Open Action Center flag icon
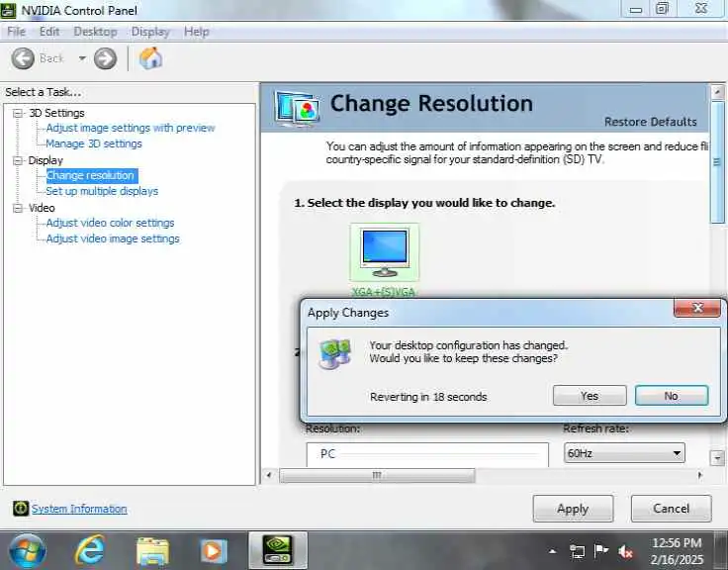The image size is (728, 570). point(601,551)
